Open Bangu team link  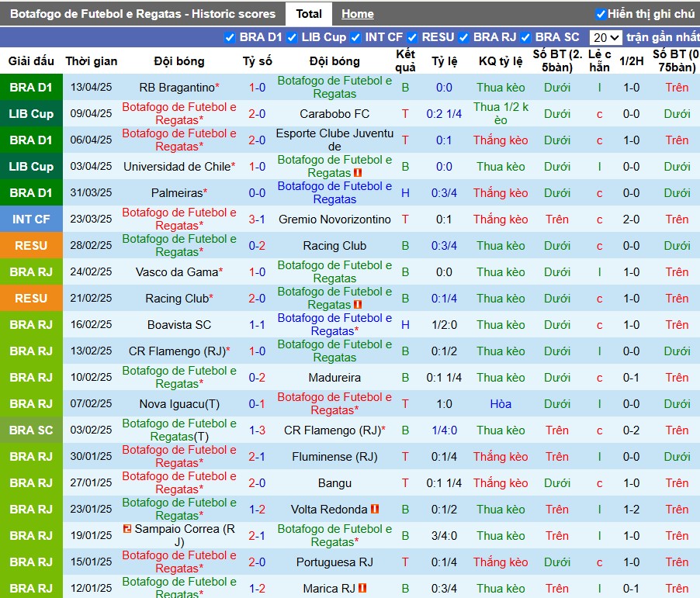334,483
